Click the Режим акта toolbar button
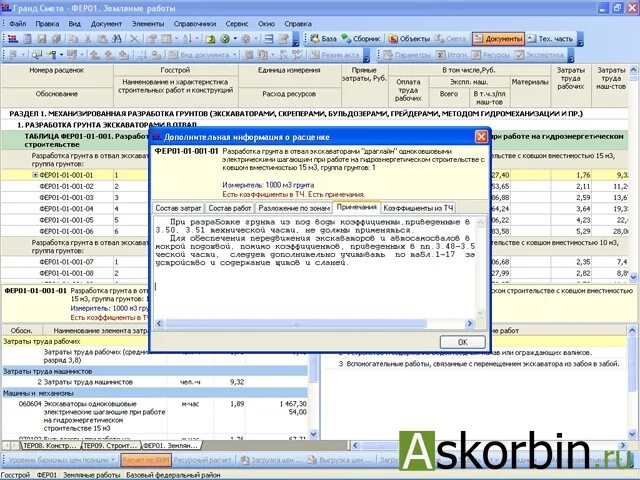This screenshot has width=640, height=480. 335,55
